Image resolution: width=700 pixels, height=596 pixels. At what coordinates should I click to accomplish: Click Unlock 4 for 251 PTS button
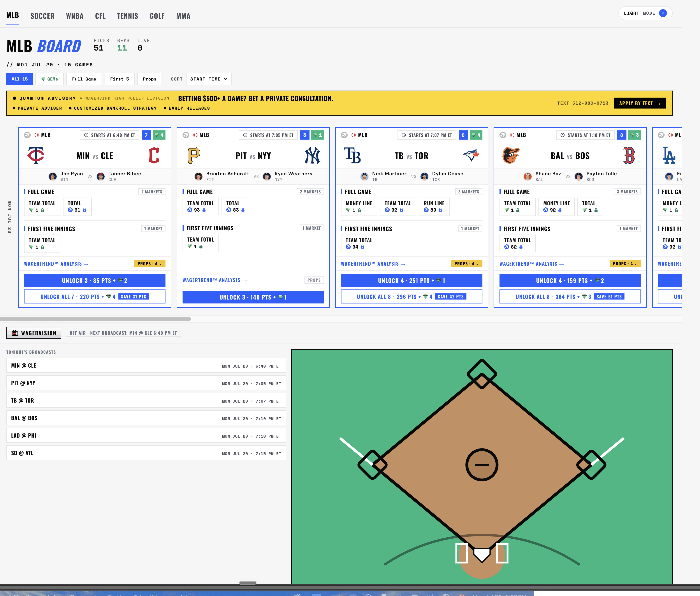pos(412,281)
